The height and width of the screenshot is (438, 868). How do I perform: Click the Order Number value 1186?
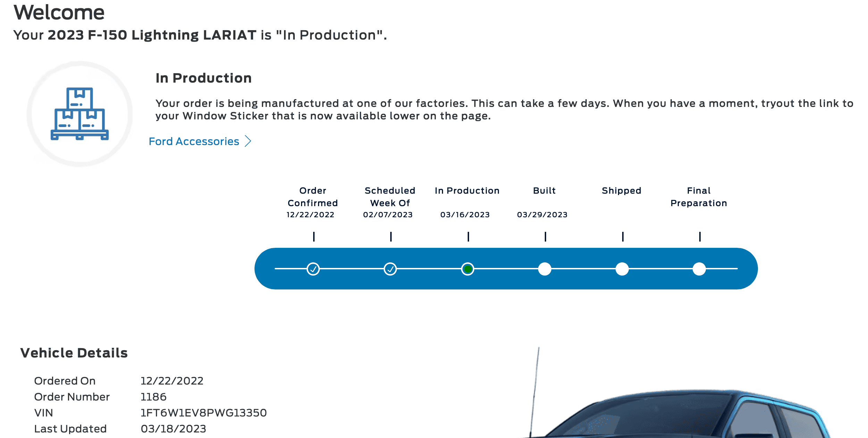pos(153,397)
